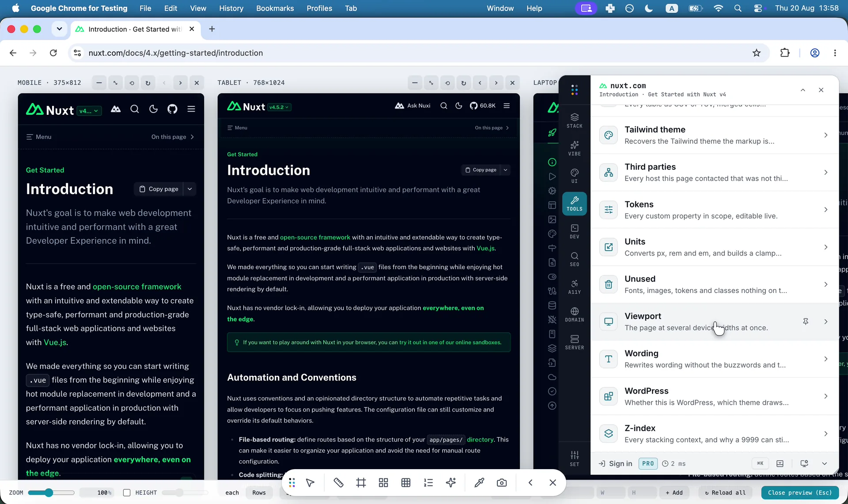The image size is (848, 504).
Task: Open the SEO section in the sidebar
Action: click(x=574, y=259)
